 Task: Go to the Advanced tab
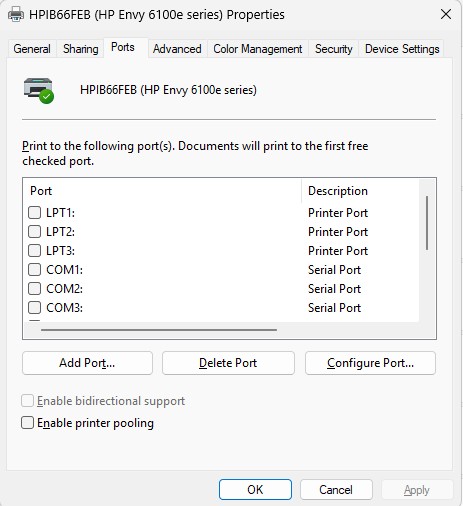(x=177, y=49)
